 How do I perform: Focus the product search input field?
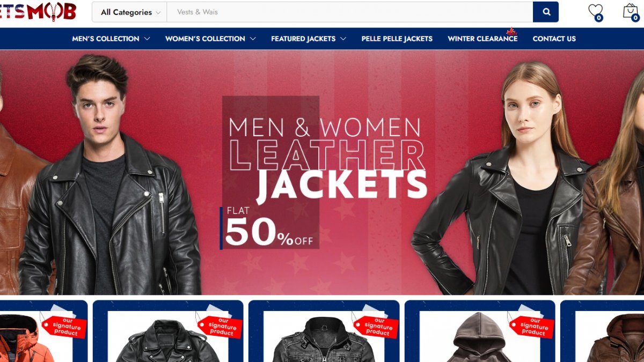point(349,12)
